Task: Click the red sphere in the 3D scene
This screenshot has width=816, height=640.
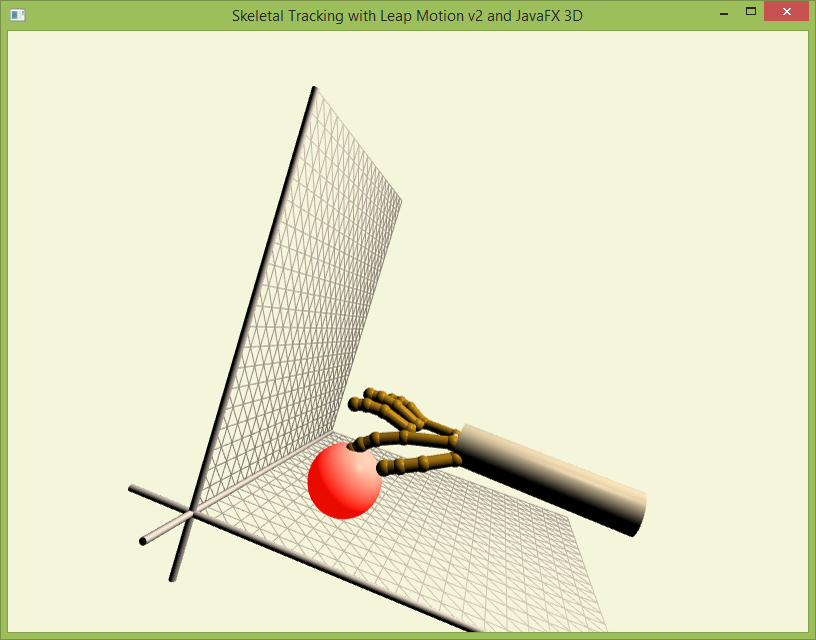Action: 344,484
